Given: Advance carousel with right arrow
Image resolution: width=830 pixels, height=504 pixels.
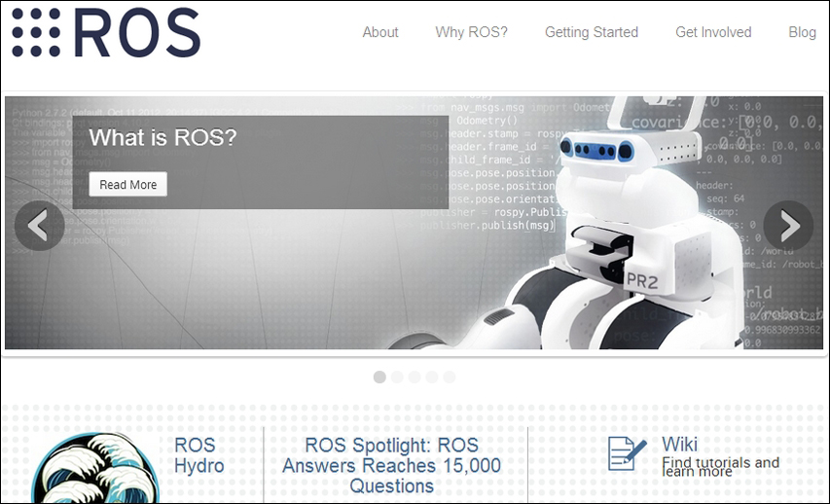Looking at the screenshot, I should click(x=788, y=226).
